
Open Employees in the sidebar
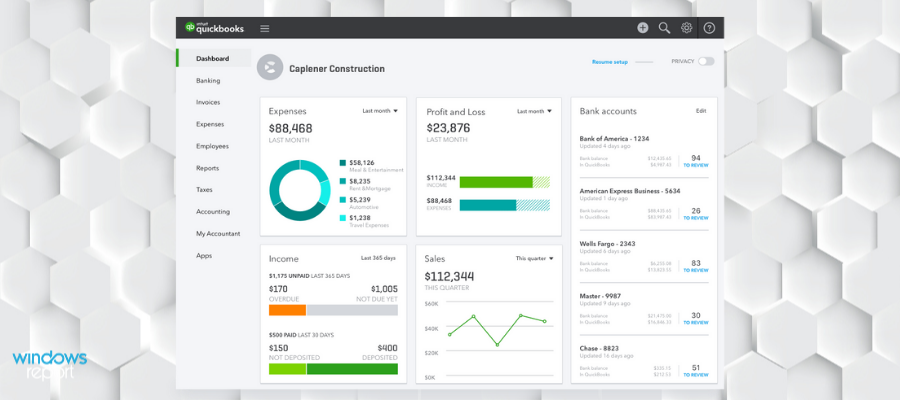[212, 146]
